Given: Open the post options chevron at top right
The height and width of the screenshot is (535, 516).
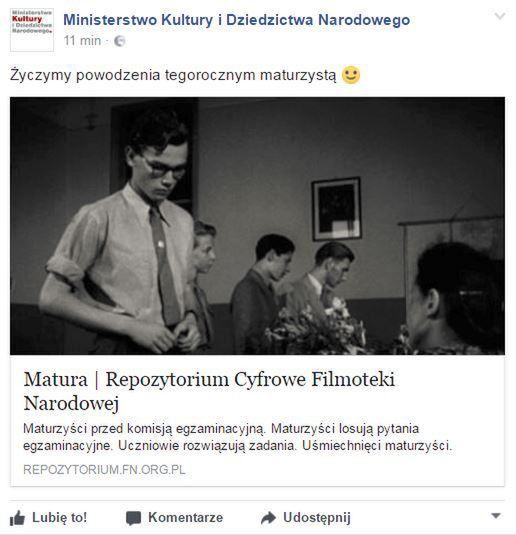Looking at the screenshot, I should click(x=500, y=16).
